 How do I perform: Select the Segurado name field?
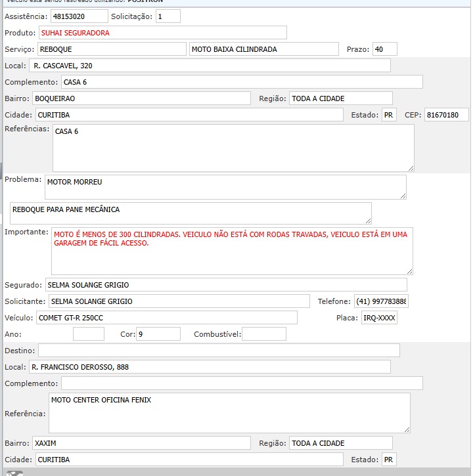click(x=225, y=285)
